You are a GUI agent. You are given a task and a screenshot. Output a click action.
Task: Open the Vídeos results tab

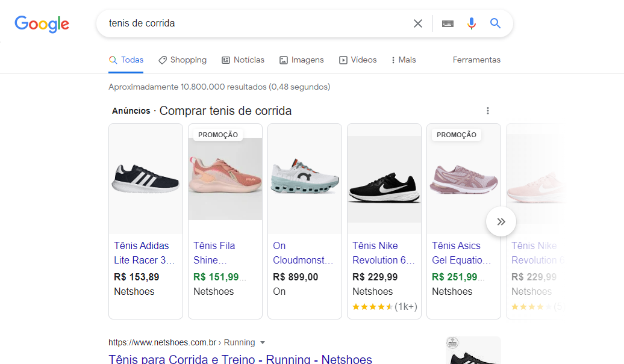click(x=358, y=60)
